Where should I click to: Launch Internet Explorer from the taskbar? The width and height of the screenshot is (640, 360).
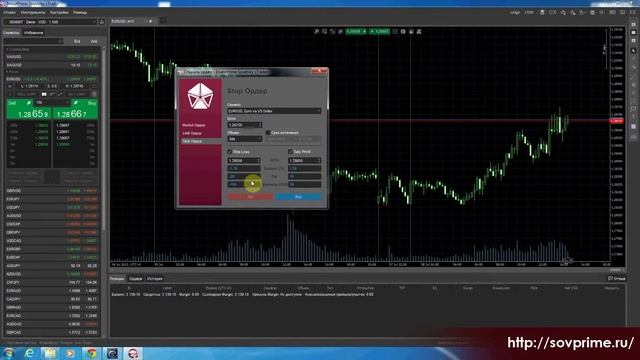(x=29, y=353)
